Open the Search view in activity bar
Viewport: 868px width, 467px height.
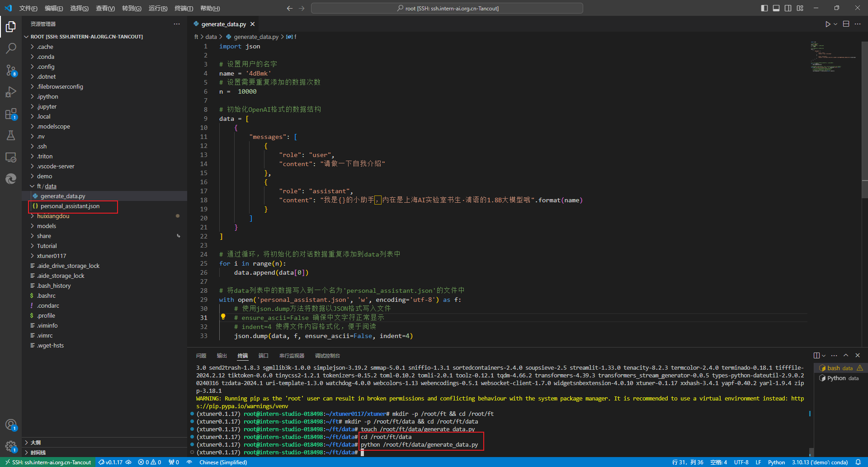coord(11,48)
